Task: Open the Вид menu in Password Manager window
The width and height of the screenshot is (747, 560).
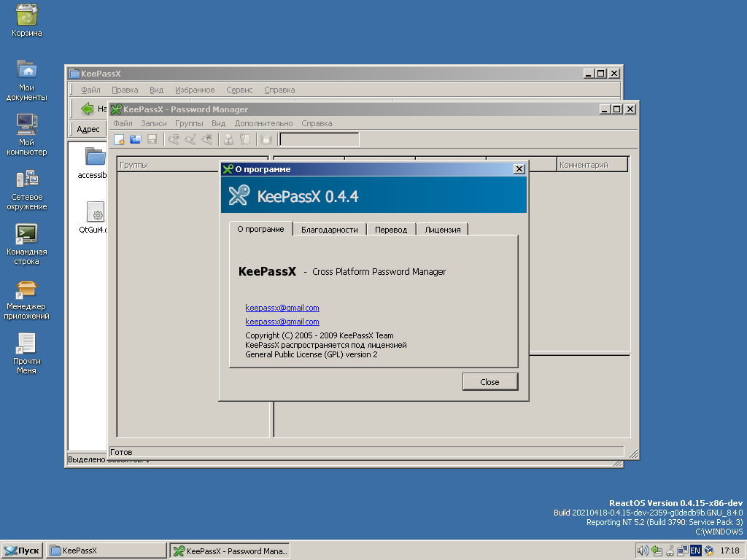Action: pos(219,123)
